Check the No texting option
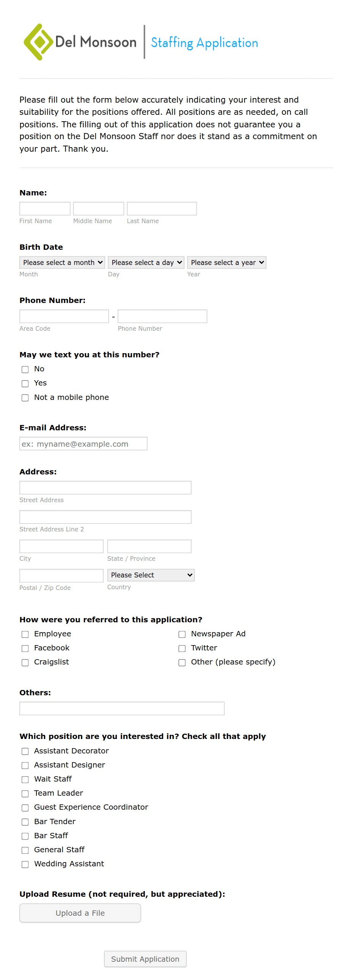 (25, 369)
